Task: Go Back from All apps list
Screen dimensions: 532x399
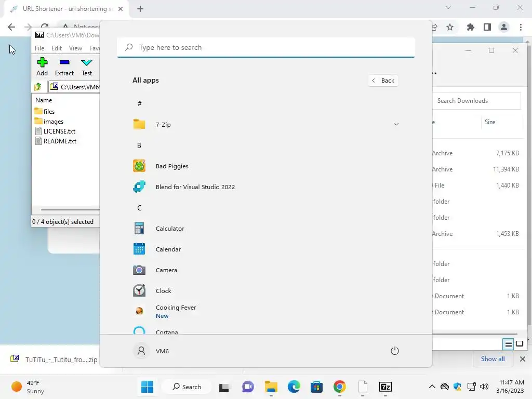Action: click(x=383, y=81)
